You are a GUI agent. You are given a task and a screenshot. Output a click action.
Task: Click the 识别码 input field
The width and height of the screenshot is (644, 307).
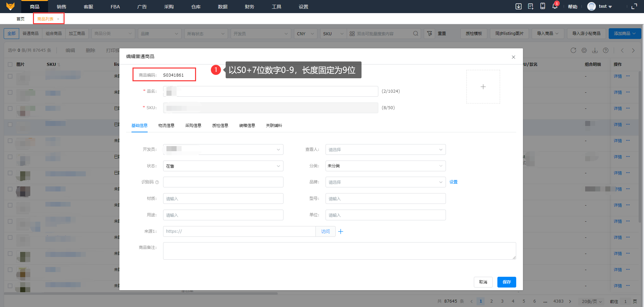223,182
